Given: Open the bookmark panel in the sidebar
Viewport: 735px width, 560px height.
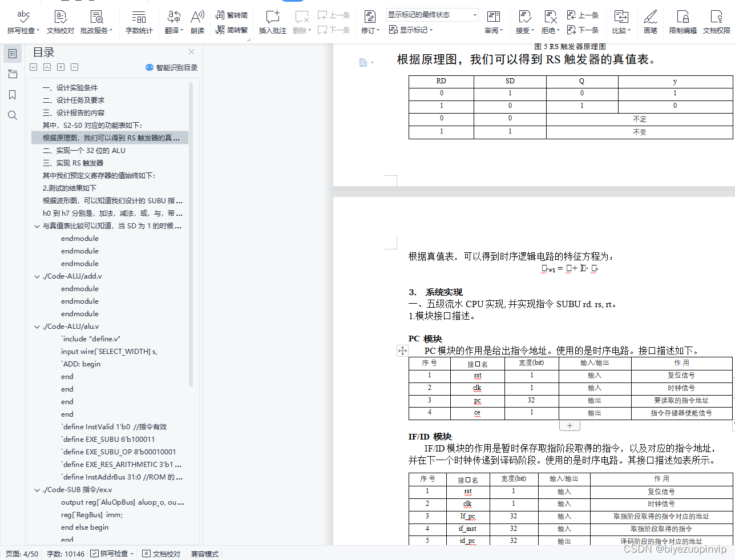Looking at the screenshot, I should (13, 95).
